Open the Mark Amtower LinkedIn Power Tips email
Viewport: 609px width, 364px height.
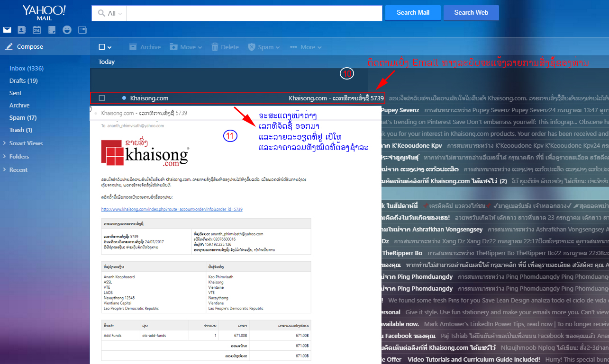tap(495, 324)
